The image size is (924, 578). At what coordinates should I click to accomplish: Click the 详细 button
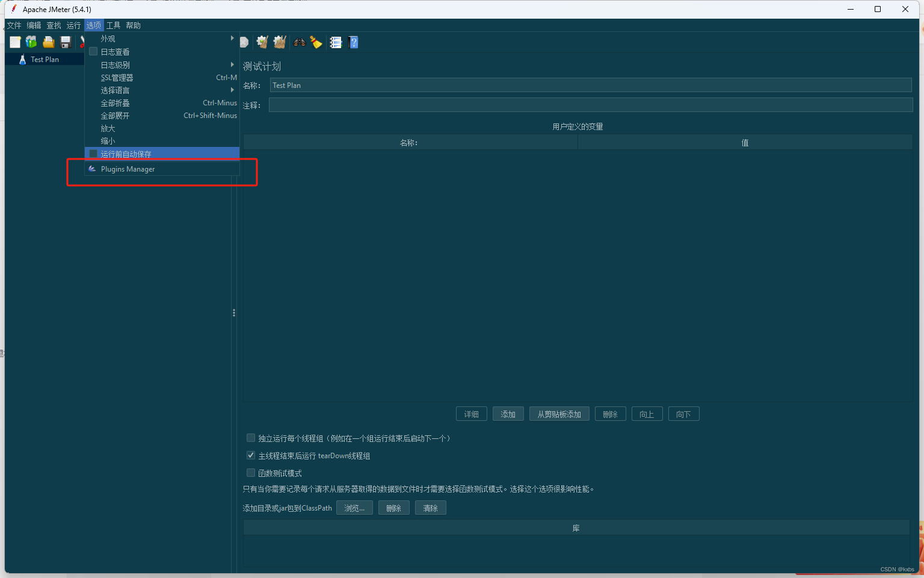(x=472, y=414)
